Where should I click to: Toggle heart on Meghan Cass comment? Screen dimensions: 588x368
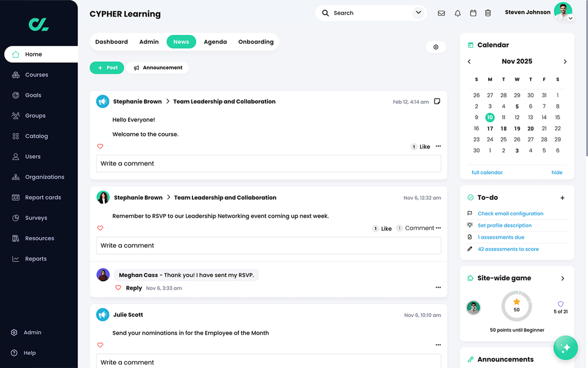118,288
